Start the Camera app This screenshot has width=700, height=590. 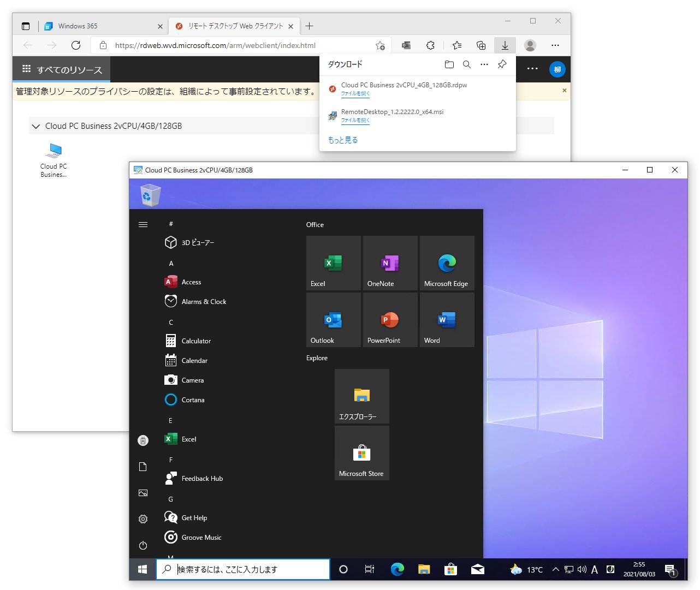184,380
